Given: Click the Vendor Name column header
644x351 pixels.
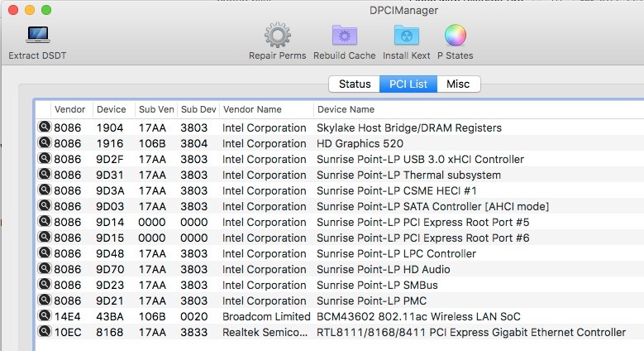Looking at the screenshot, I should [252, 109].
